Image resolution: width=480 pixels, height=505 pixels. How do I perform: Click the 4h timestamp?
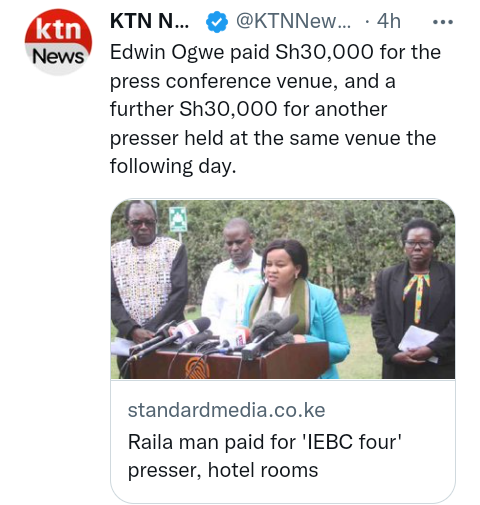388,21
